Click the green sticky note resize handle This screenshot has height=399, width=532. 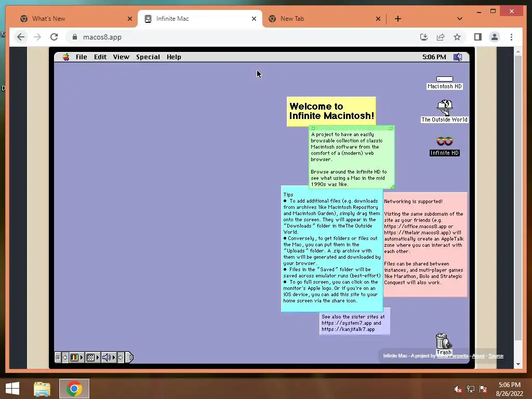[x=393, y=187]
